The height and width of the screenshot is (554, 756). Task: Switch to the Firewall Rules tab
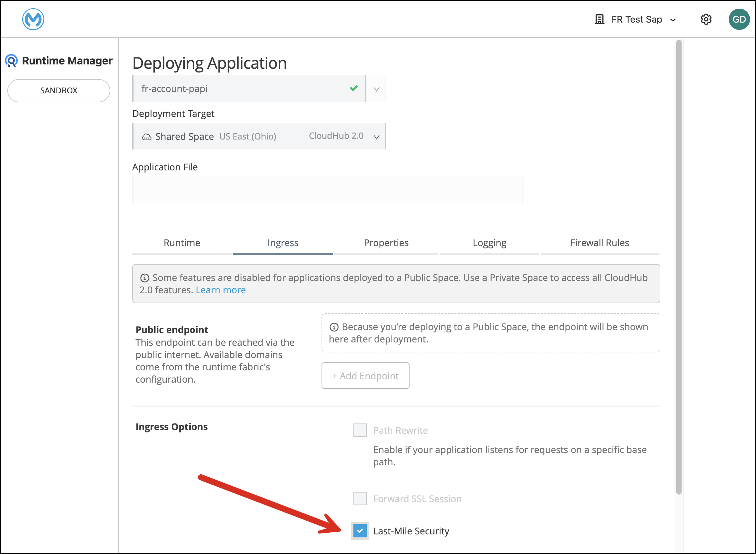(599, 243)
